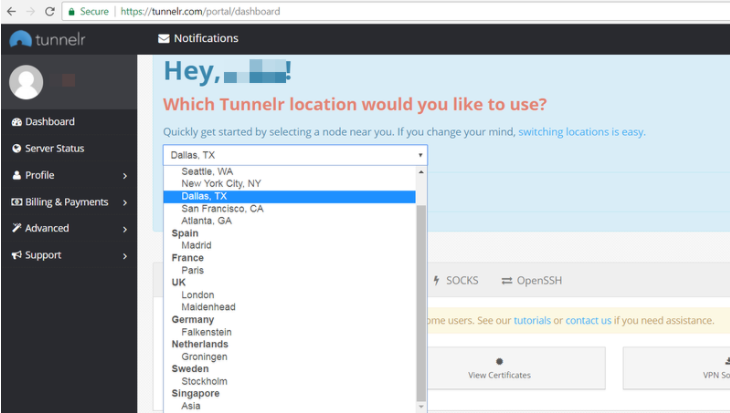The width and height of the screenshot is (730, 413).
Task: Choose Stockholm under Sweden
Action: point(290,381)
